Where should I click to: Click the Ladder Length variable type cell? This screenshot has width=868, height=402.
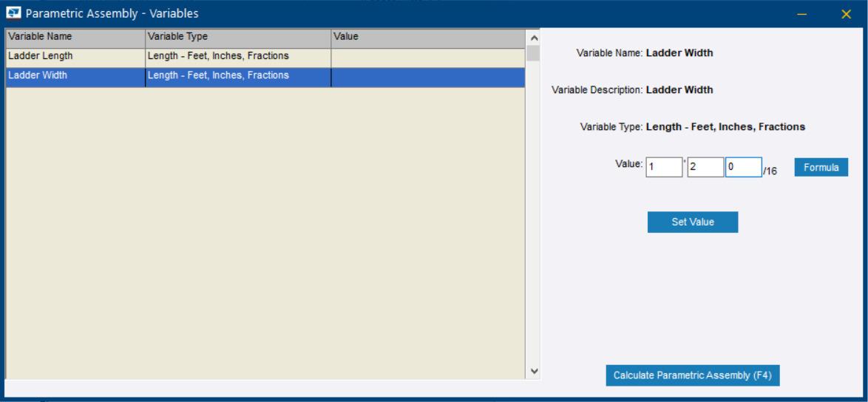click(238, 58)
